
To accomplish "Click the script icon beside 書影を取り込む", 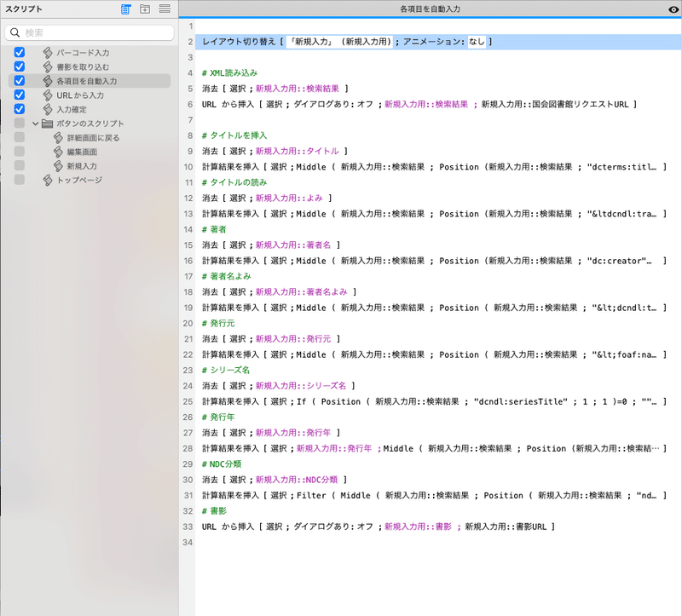I will 48,67.
